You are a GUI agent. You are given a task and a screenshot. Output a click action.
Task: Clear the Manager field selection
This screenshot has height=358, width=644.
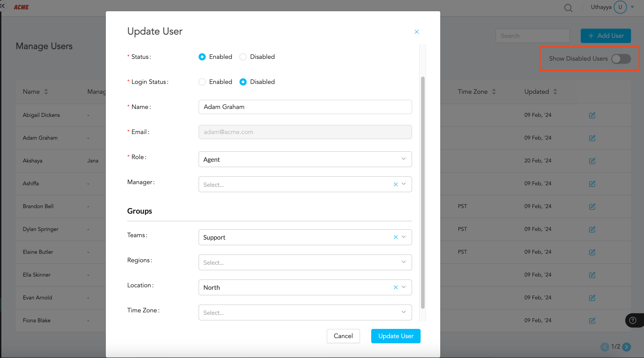point(395,184)
